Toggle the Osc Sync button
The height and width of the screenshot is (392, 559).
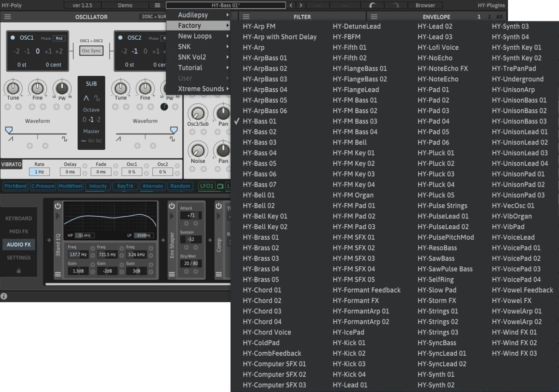pos(92,51)
